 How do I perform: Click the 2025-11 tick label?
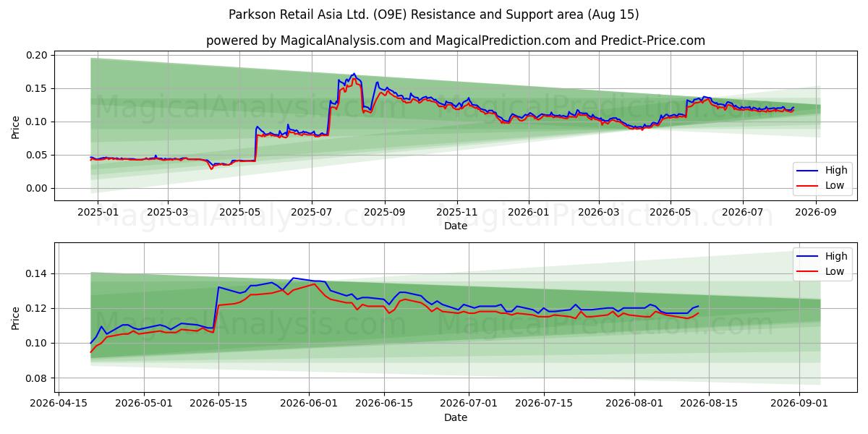point(457,212)
